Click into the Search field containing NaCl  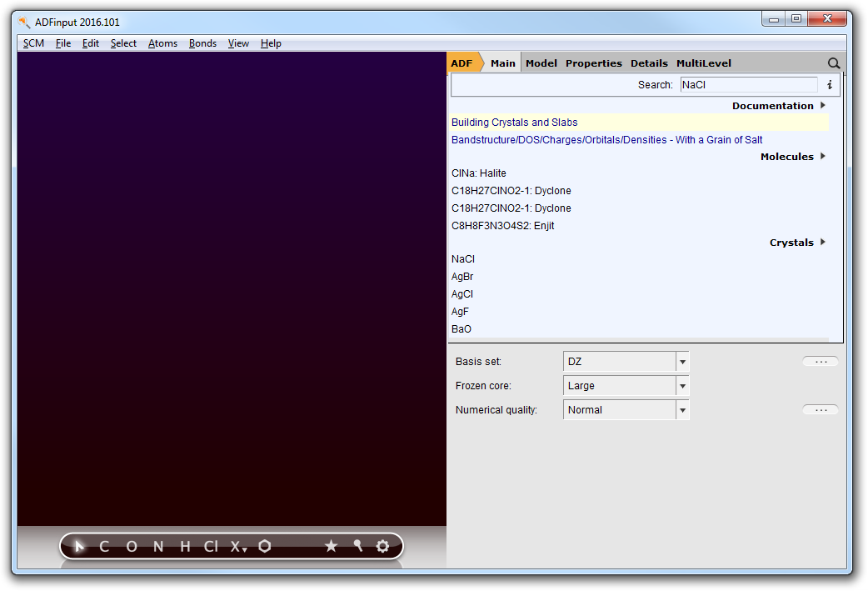coord(748,85)
